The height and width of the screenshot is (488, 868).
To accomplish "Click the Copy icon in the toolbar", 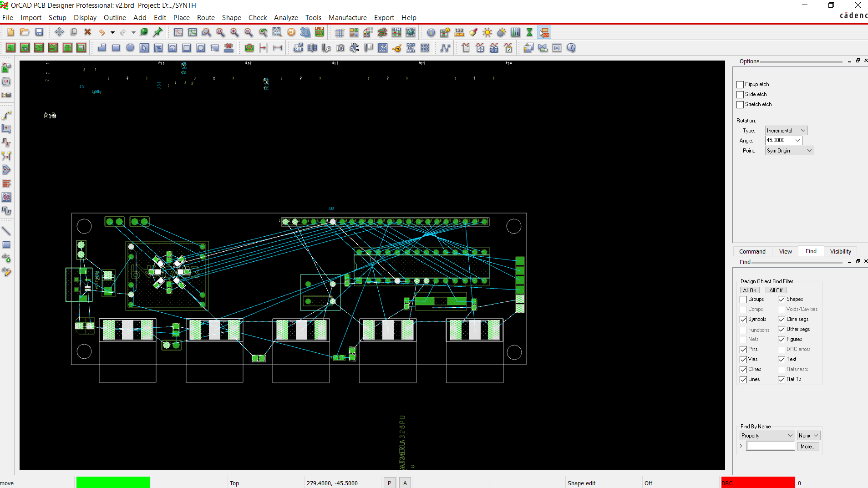I will tap(73, 32).
